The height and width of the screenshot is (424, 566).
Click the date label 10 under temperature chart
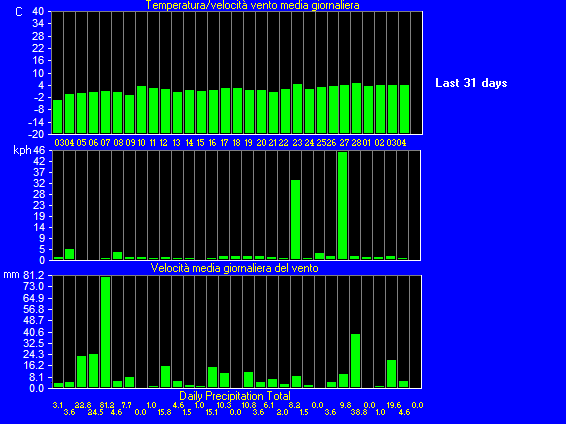click(x=142, y=143)
